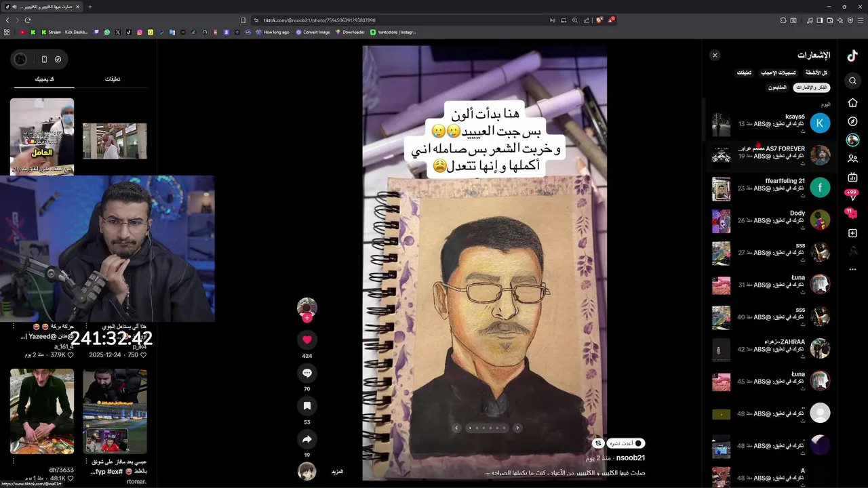The image size is (868, 488).
Task: Close the notifications panel
Action: tap(715, 56)
